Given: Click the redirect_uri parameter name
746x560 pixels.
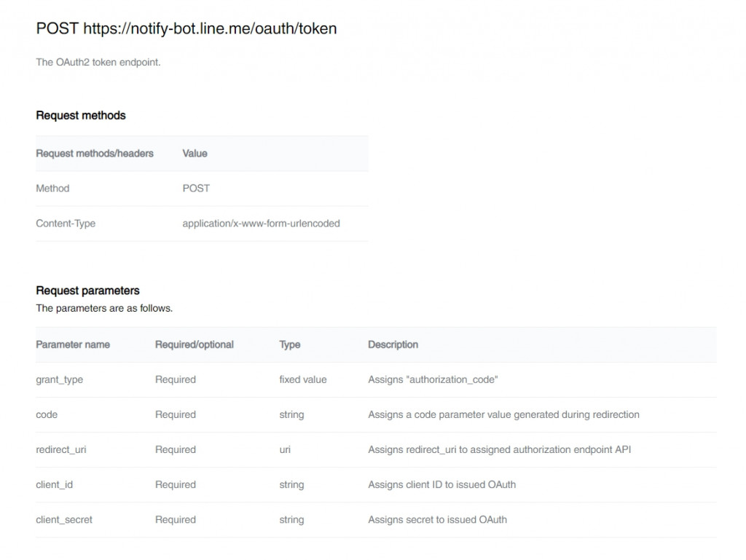Looking at the screenshot, I should (x=63, y=449).
